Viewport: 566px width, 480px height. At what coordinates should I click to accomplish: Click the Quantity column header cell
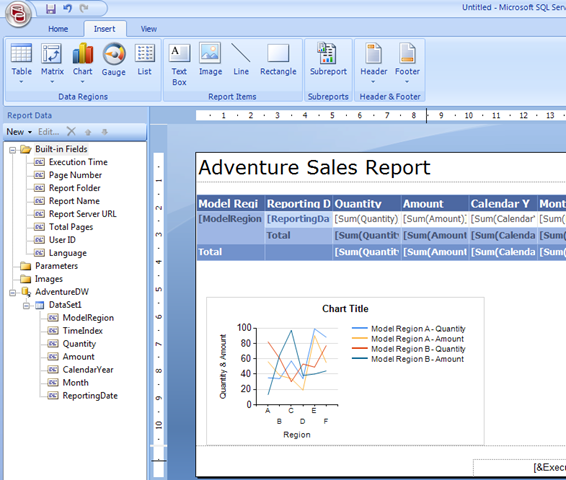click(x=367, y=204)
